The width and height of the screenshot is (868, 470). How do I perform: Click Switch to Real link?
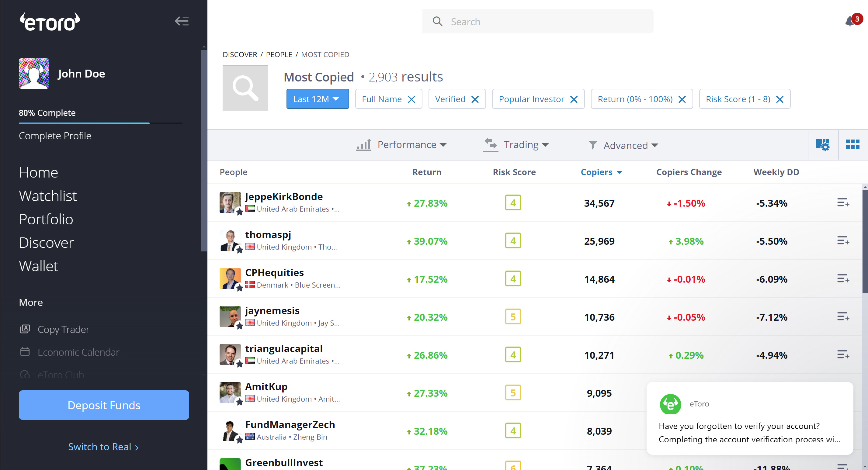coord(103,447)
